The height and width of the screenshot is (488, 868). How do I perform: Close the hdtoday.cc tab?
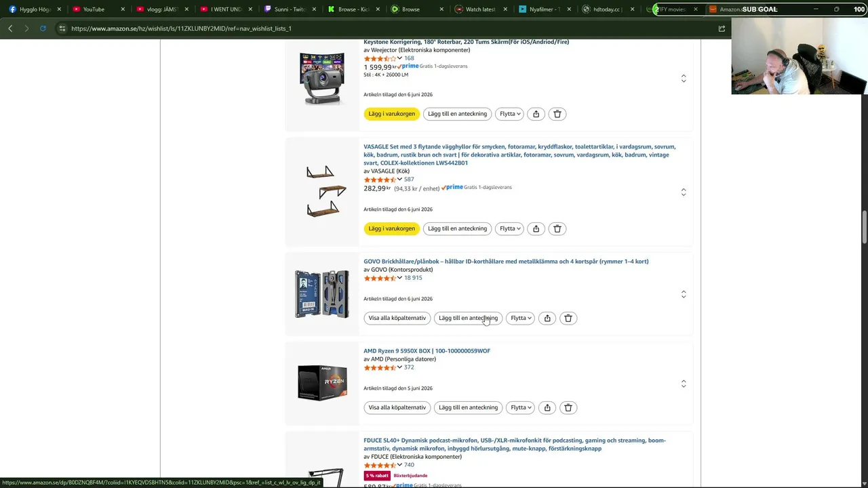632,9
